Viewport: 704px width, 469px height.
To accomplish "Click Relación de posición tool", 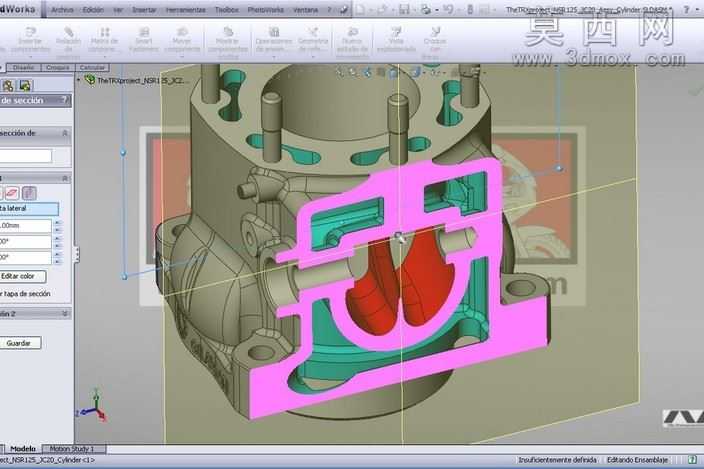I will tap(68, 42).
